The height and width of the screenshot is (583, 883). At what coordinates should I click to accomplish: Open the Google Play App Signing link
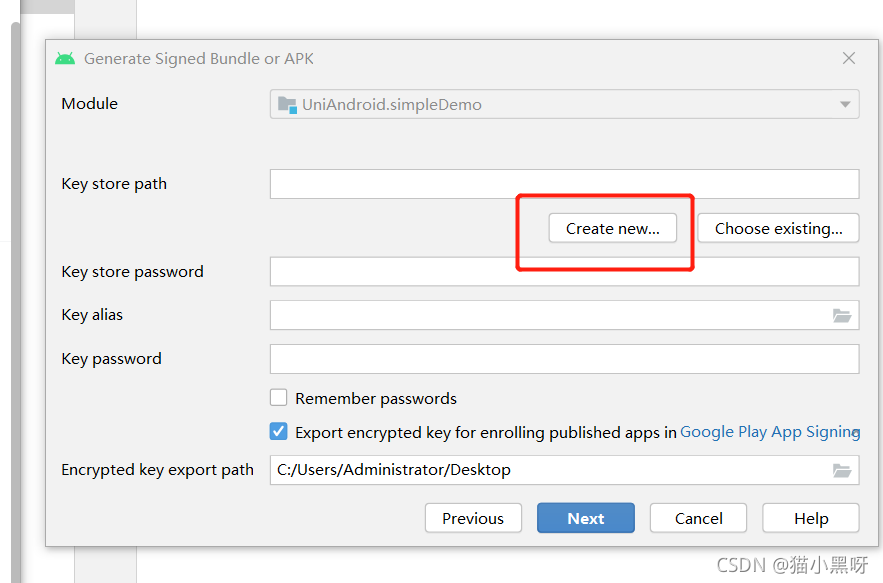click(x=770, y=432)
